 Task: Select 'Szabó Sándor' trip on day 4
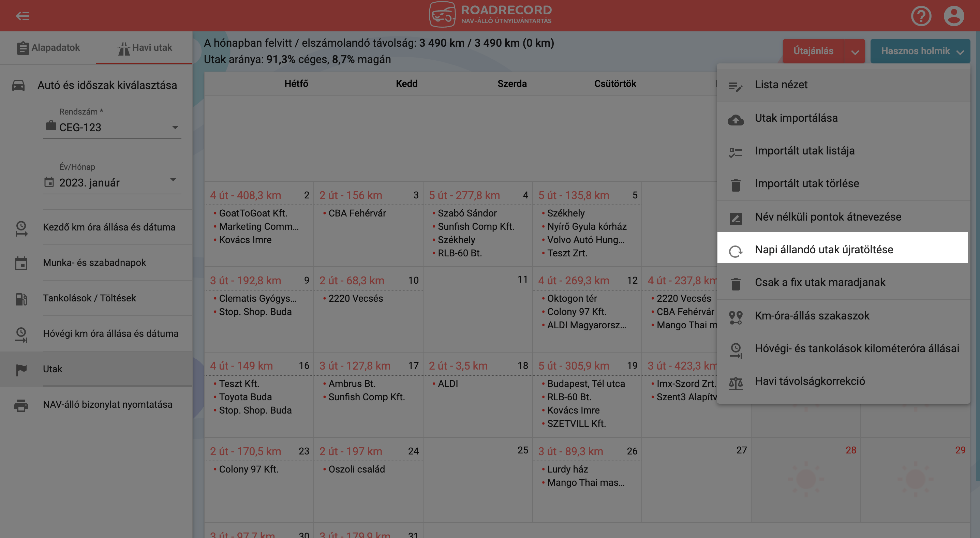(467, 213)
